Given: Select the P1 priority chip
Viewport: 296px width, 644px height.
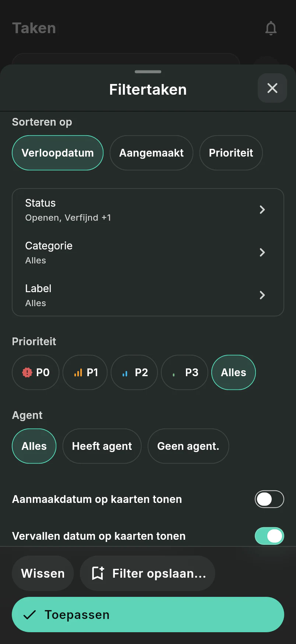Looking at the screenshot, I should tap(85, 372).
